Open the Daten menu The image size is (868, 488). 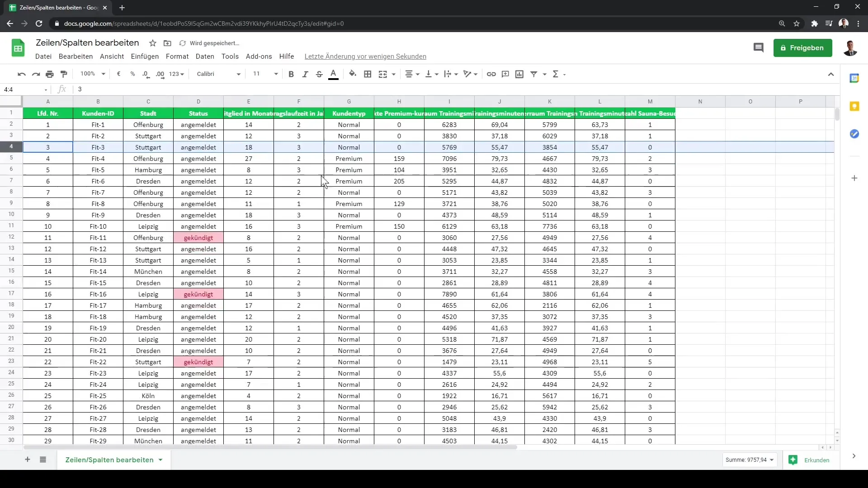coord(204,56)
